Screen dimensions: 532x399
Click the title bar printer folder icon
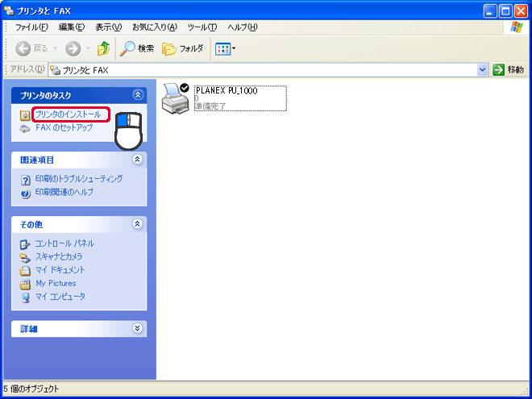pyautogui.click(x=9, y=10)
